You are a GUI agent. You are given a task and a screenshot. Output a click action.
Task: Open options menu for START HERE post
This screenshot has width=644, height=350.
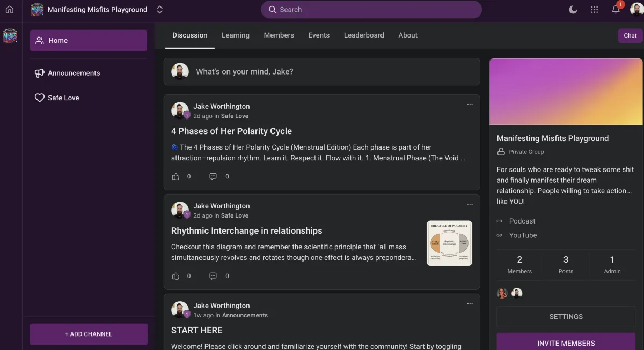470,304
